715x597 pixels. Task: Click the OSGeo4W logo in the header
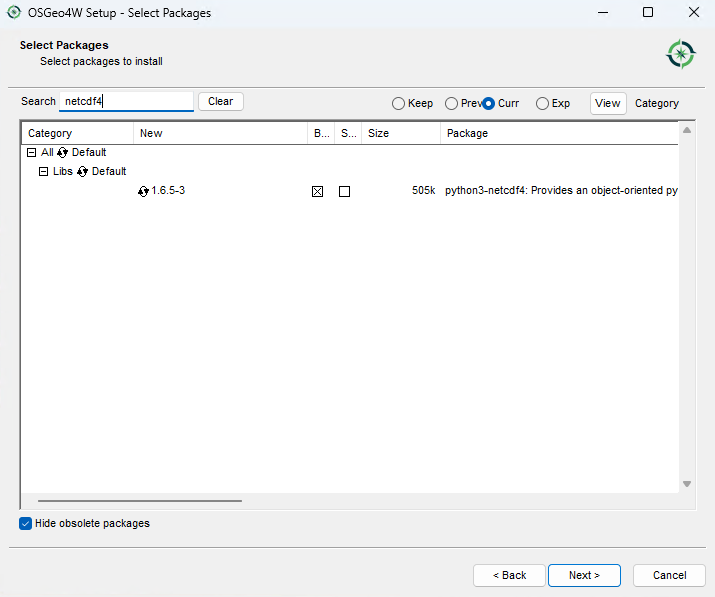pyautogui.click(x=681, y=53)
